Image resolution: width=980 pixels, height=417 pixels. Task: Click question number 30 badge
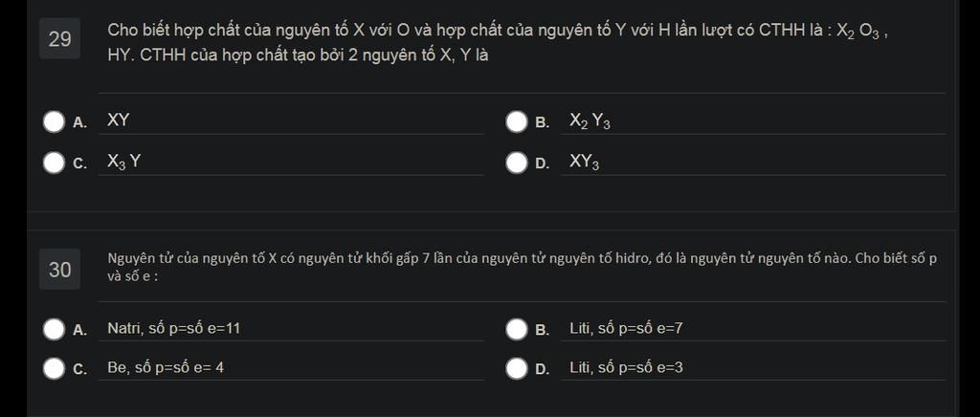[x=59, y=270]
